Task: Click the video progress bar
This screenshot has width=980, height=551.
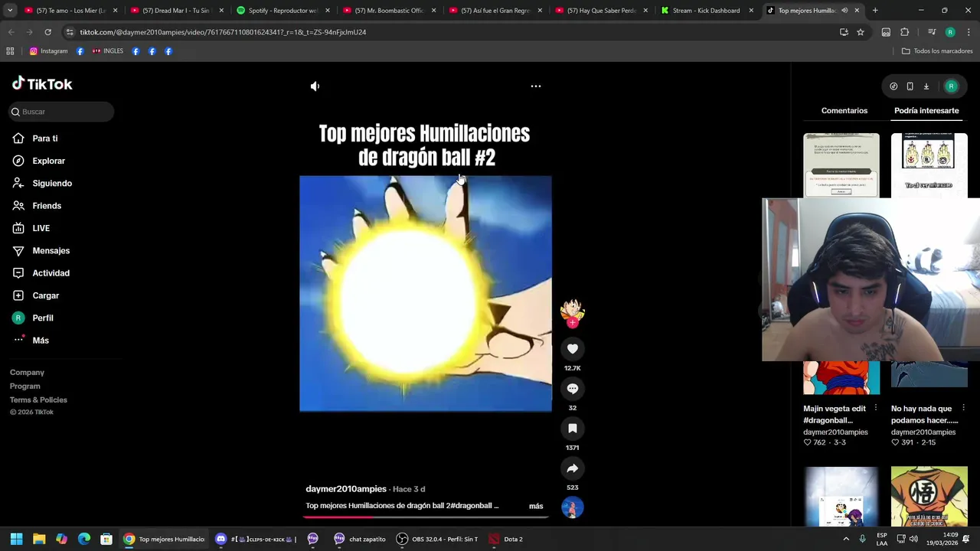Action: click(426, 517)
